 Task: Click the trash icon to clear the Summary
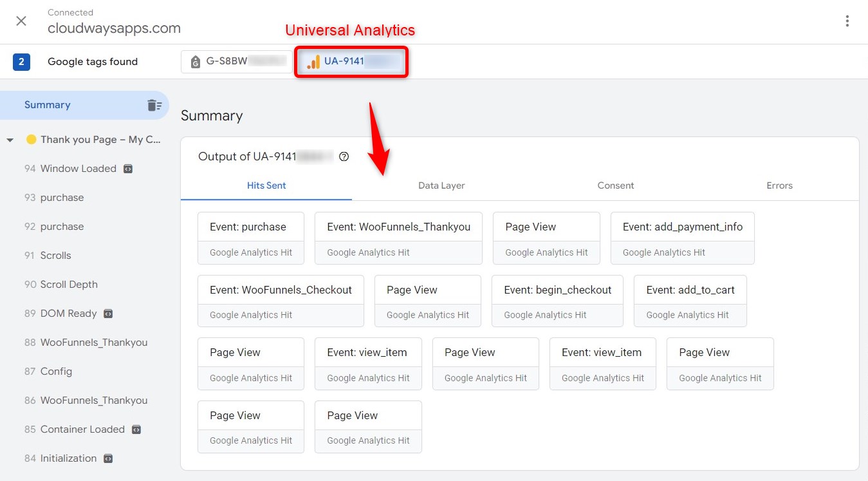point(155,104)
